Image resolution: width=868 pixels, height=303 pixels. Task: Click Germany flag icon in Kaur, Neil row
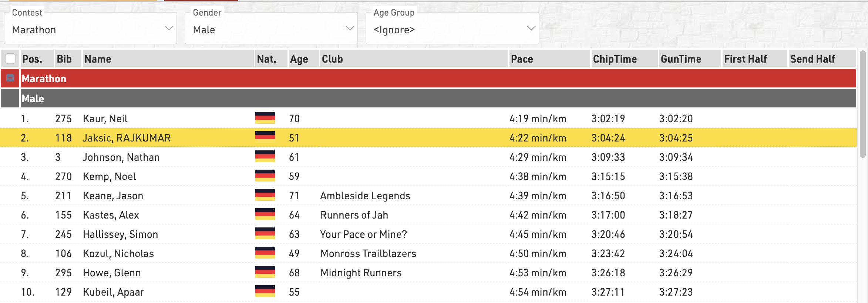click(265, 118)
